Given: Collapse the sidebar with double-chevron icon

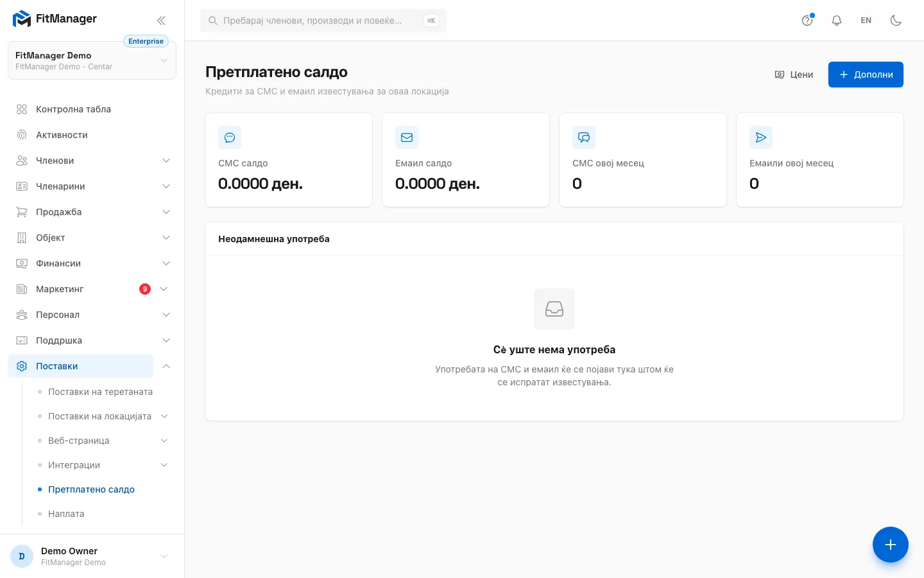Looking at the screenshot, I should [x=161, y=21].
